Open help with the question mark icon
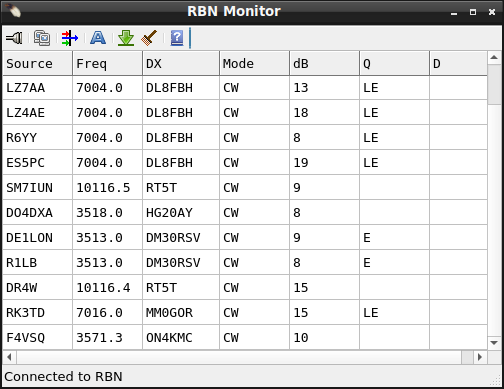The height and width of the screenshot is (389, 504). pos(177,38)
